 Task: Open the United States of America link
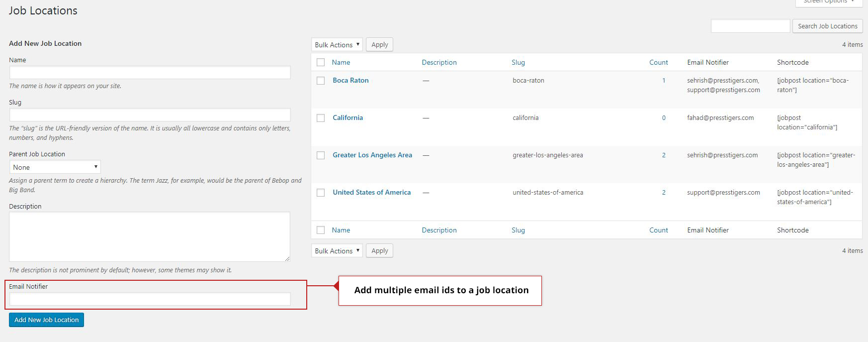pos(371,192)
